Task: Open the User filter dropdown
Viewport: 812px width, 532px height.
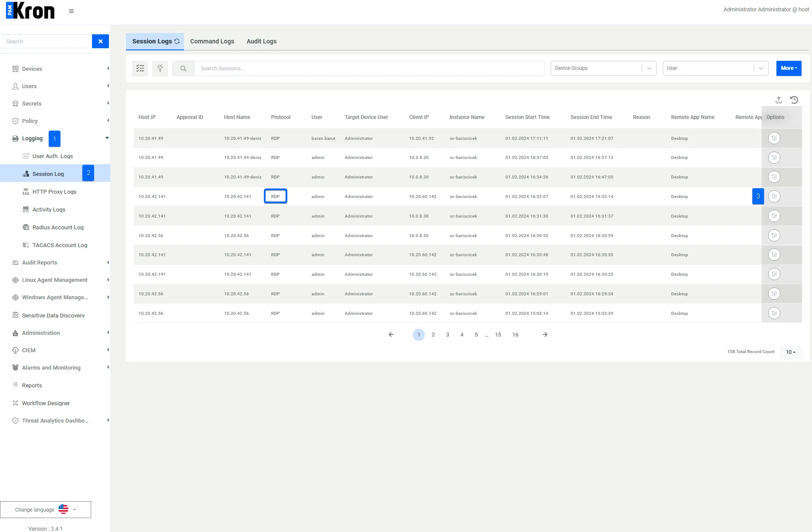Action: (x=715, y=68)
